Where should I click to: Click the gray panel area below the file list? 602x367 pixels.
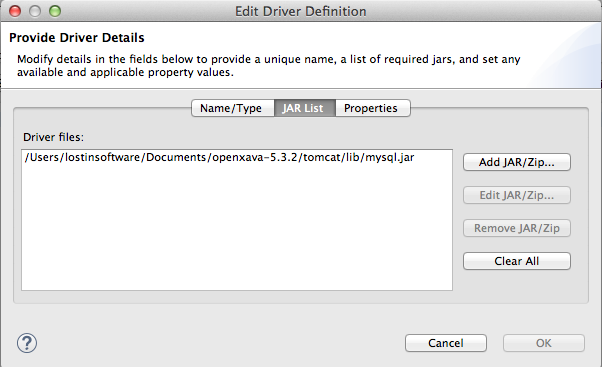click(301, 297)
